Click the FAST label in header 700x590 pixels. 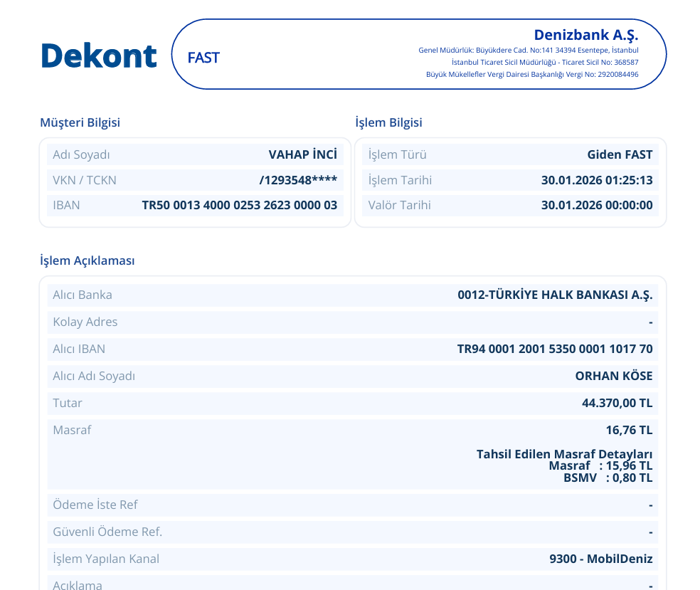[203, 58]
